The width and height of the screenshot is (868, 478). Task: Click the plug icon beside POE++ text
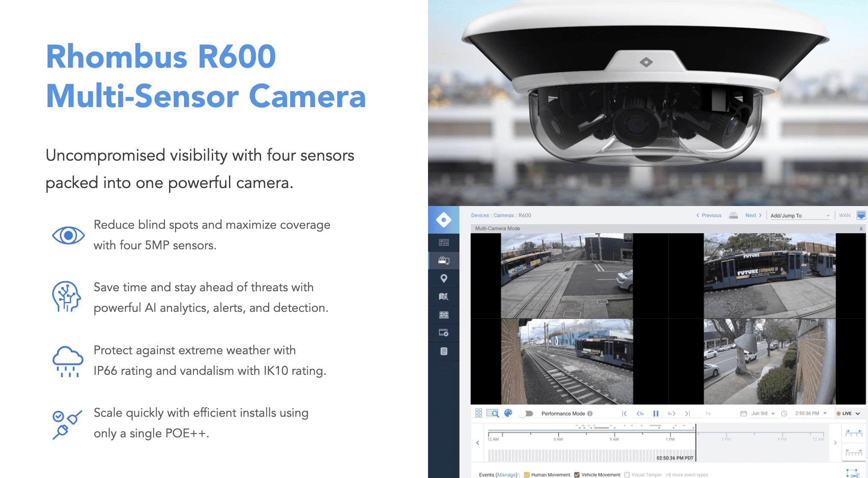(x=67, y=424)
